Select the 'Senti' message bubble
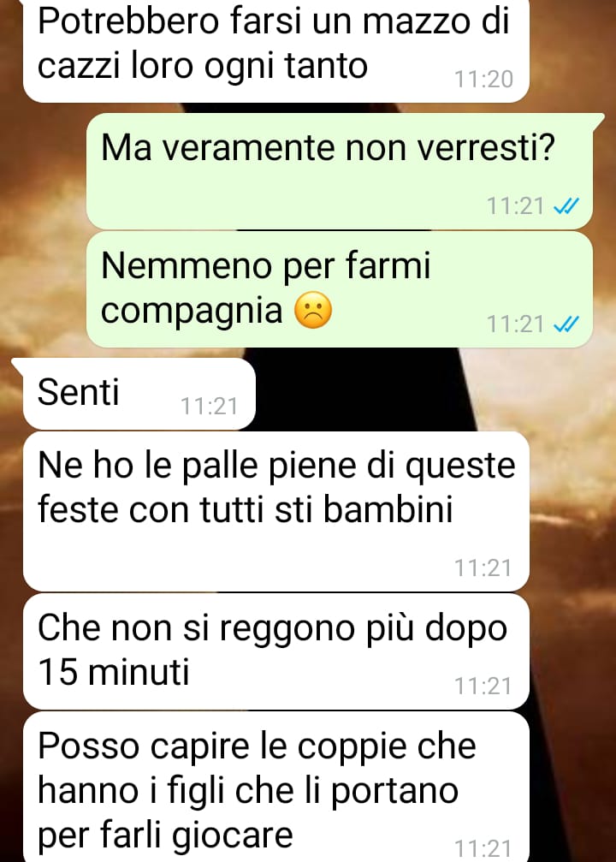The width and height of the screenshot is (616, 862). (x=139, y=394)
